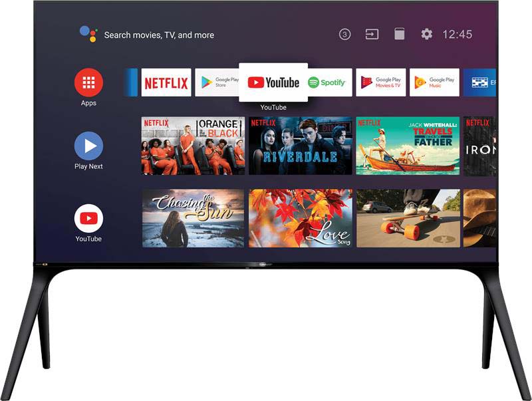Open the notifications icon showing 3

click(x=344, y=35)
